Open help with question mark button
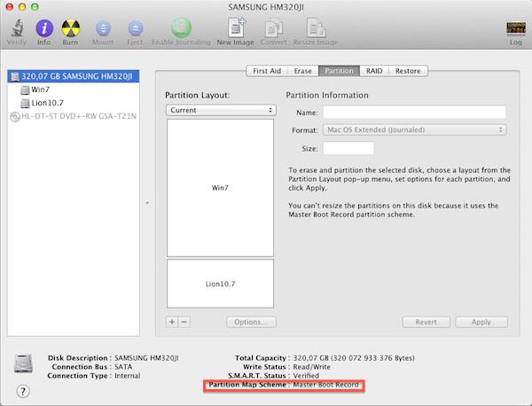 tap(23, 390)
